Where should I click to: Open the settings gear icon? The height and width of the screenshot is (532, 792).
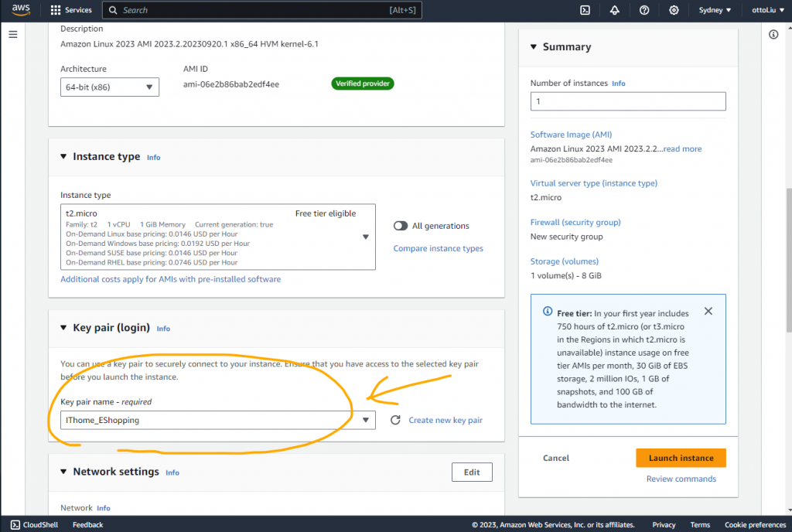click(674, 10)
